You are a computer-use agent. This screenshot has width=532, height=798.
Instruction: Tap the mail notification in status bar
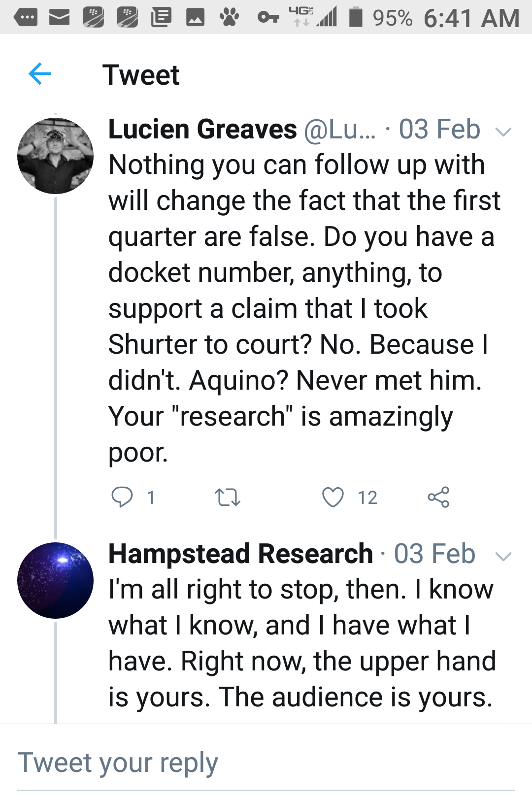pos(60,18)
